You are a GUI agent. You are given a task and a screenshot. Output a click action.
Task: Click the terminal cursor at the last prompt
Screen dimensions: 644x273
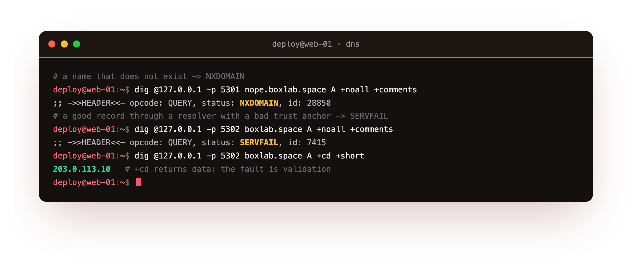click(139, 182)
